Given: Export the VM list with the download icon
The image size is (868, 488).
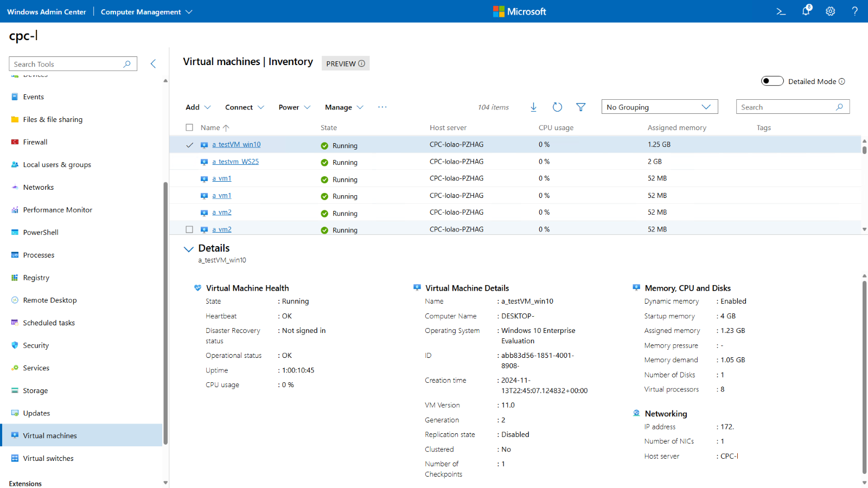Looking at the screenshot, I should [x=534, y=107].
